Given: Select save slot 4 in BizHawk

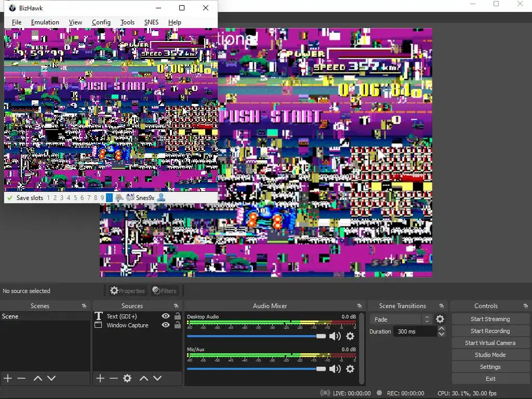Looking at the screenshot, I should coord(69,198).
